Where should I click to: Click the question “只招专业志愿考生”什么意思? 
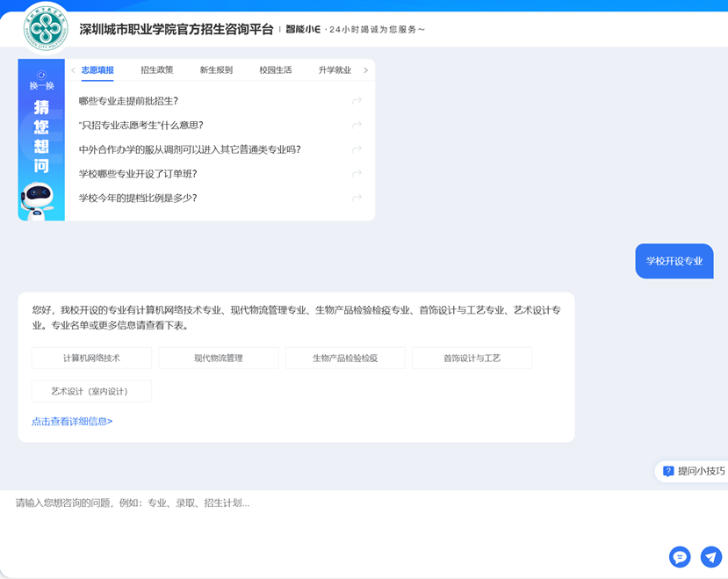click(x=141, y=126)
